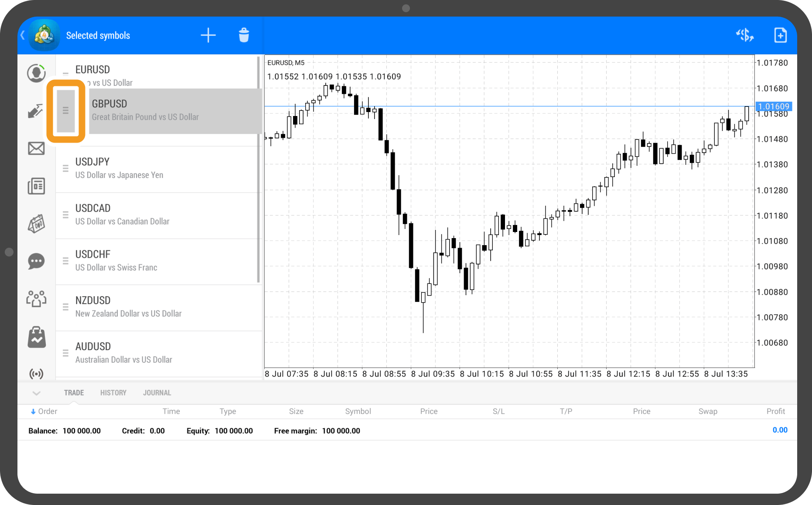Tap the plus icon to add symbol
812x505 pixels.
coord(208,35)
